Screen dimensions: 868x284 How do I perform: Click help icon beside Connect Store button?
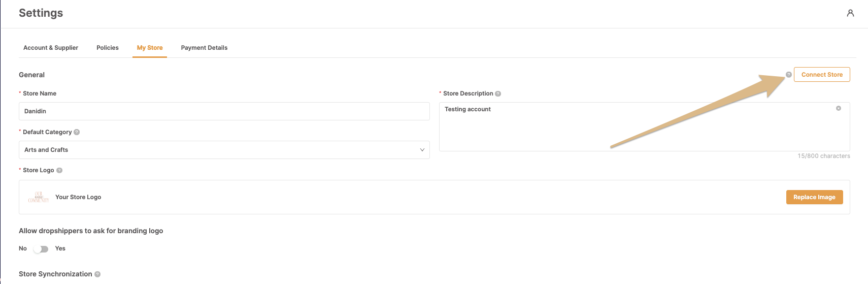(x=788, y=75)
